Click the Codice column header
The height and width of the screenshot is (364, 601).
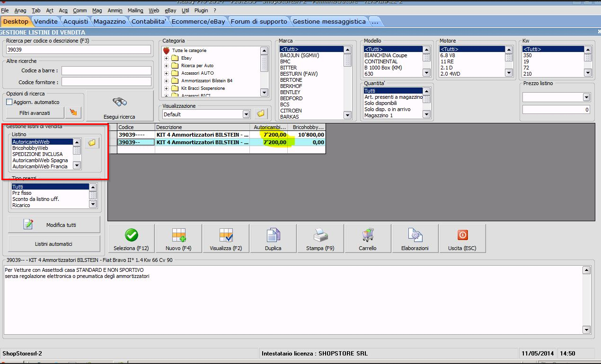(x=136, y=127)
